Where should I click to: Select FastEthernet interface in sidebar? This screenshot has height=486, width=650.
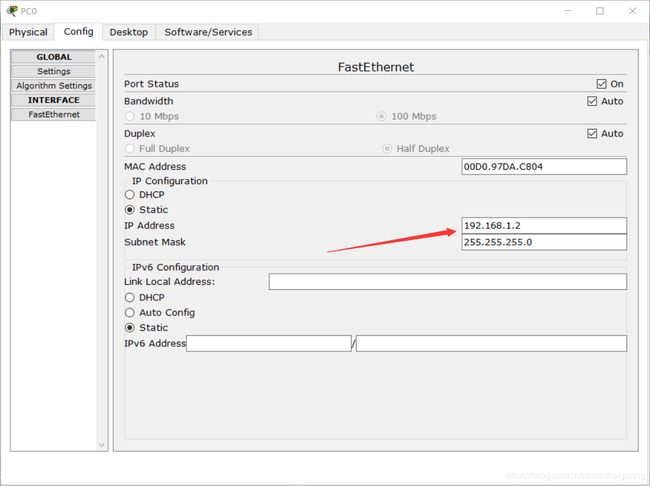53,114
